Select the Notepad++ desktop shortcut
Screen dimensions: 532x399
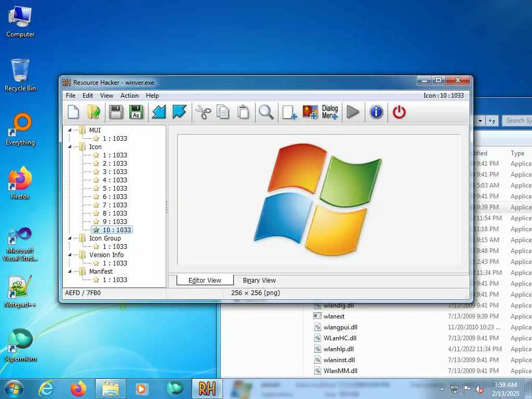pyautogui.click(x=20, y=291)
